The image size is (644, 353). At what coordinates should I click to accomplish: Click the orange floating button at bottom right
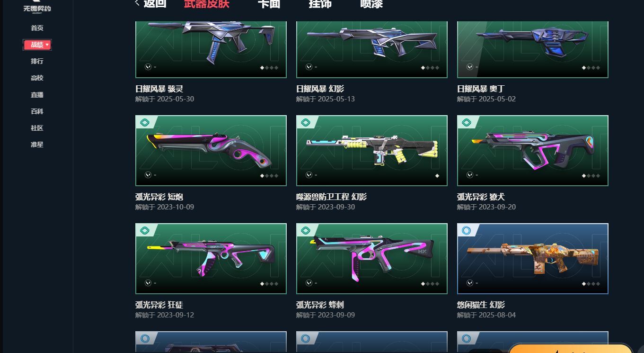[571, 349]
